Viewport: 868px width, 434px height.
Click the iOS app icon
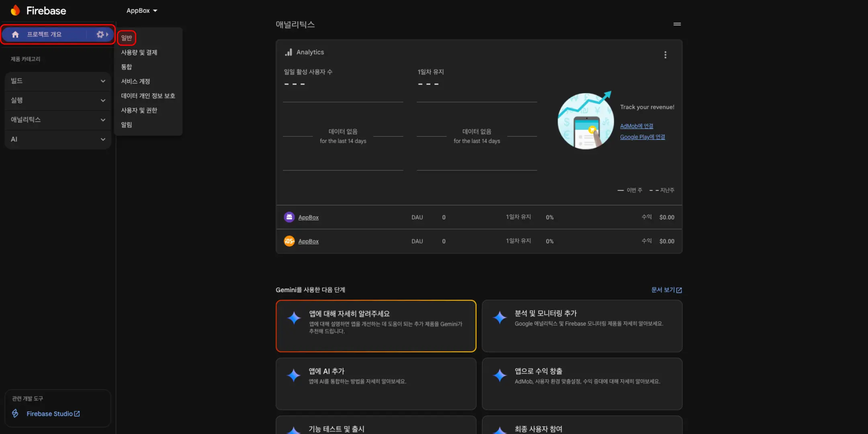pos(289,241)
